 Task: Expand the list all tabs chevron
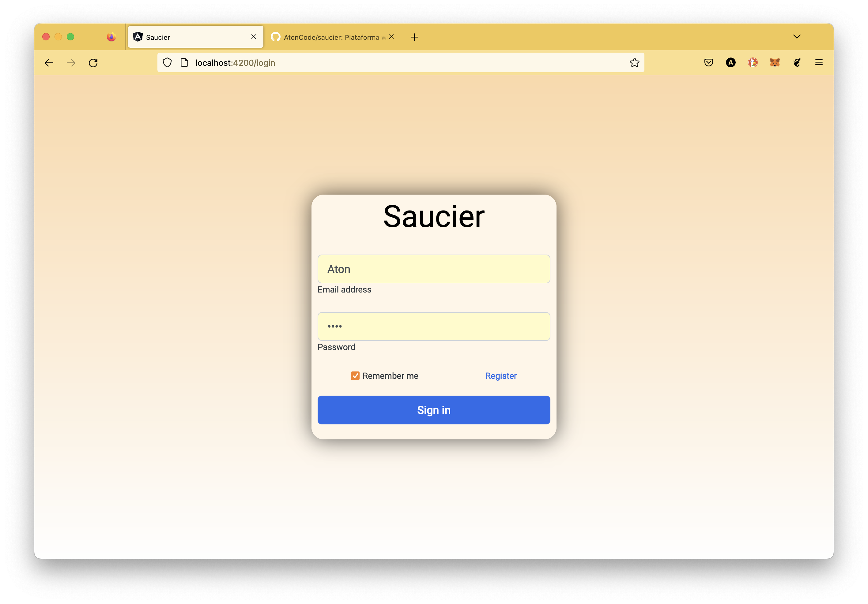797,37
